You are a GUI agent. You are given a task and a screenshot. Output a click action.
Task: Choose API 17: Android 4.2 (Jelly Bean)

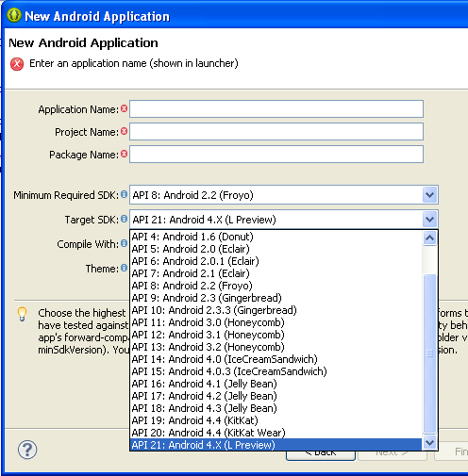[276, 396]
